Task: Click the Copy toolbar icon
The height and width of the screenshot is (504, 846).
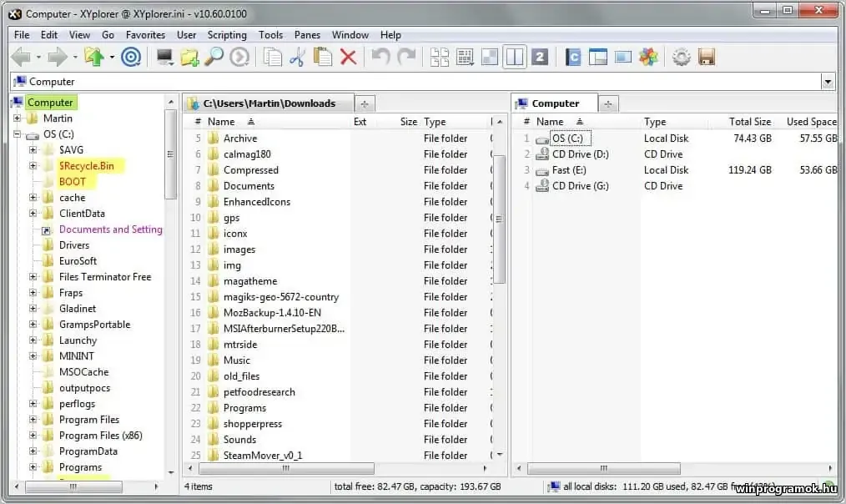Action: coord(273,57)
